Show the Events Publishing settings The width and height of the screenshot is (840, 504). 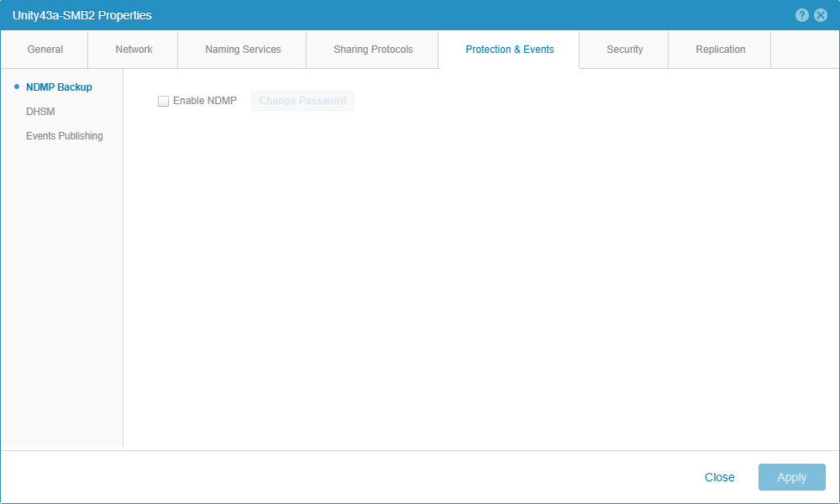click(x=64, y=136)
